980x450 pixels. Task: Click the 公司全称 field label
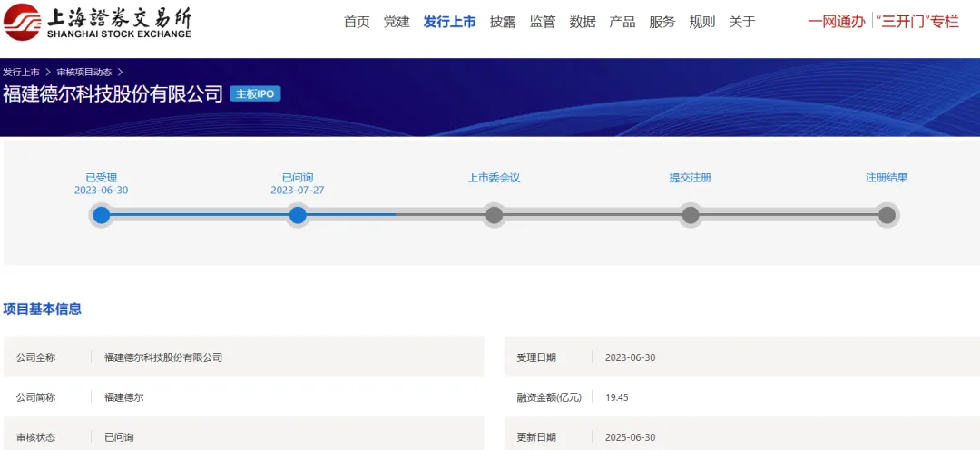click(x=35, y=357)
